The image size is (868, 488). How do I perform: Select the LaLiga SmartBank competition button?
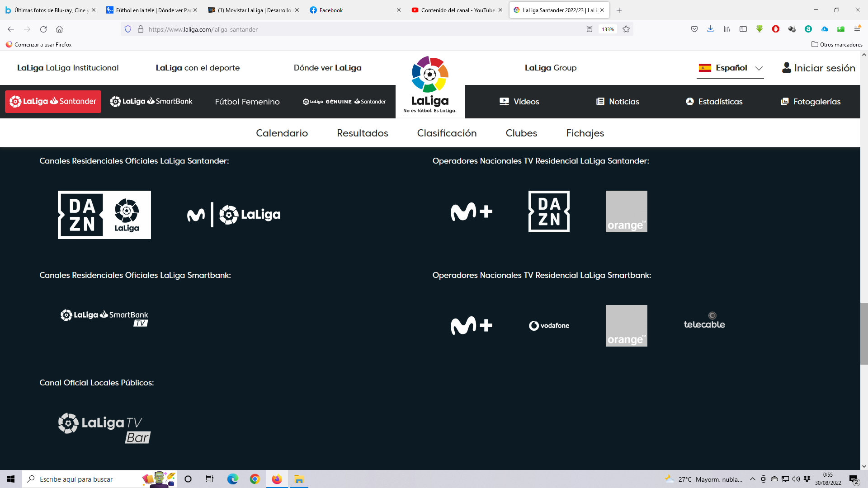pos(151,102)
